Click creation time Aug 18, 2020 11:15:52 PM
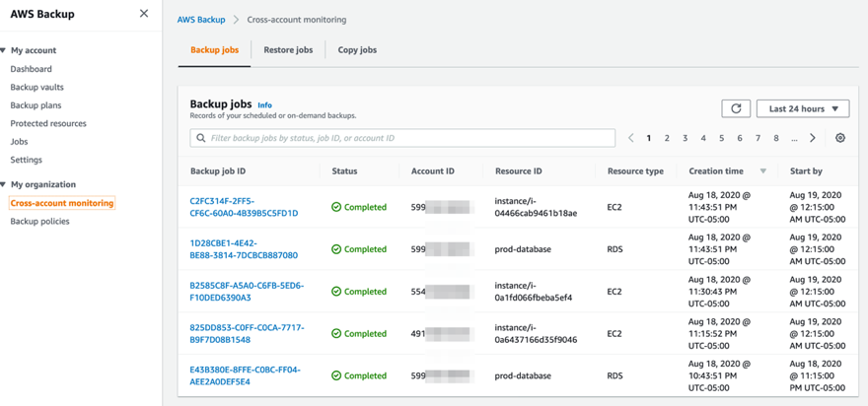The image size is (868, 406). (x=720, y=333)
